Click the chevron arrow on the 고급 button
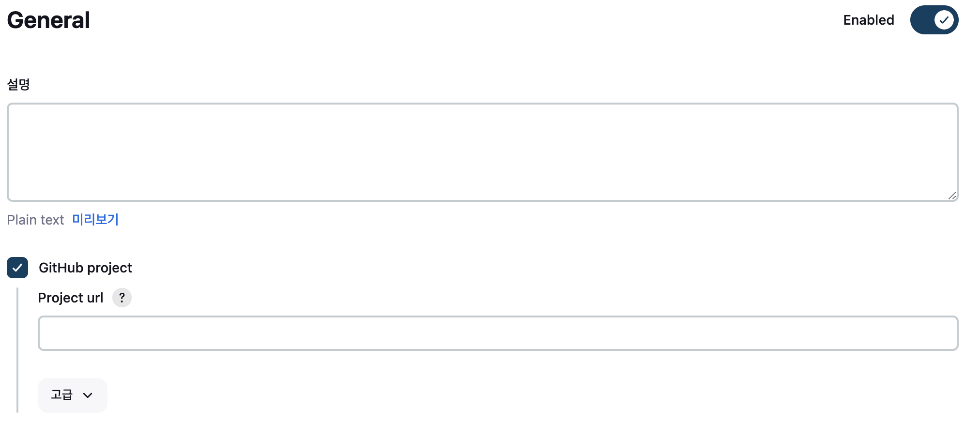This screenshot has height=422, width=980. point(88,395)
